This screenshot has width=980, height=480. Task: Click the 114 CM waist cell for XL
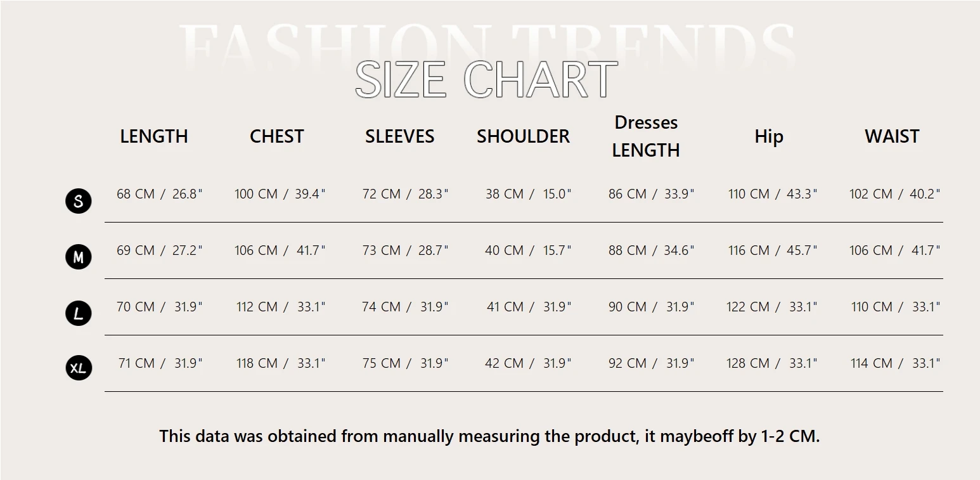tap(895, 363)
